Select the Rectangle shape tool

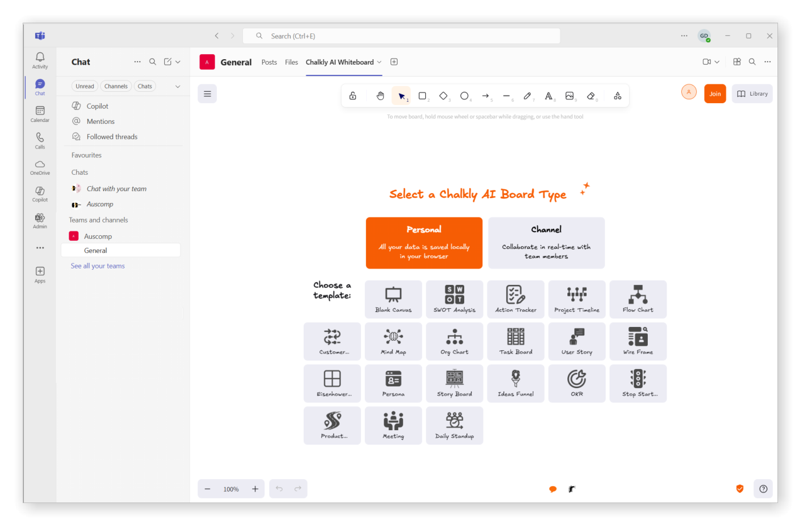pos(423,96)
